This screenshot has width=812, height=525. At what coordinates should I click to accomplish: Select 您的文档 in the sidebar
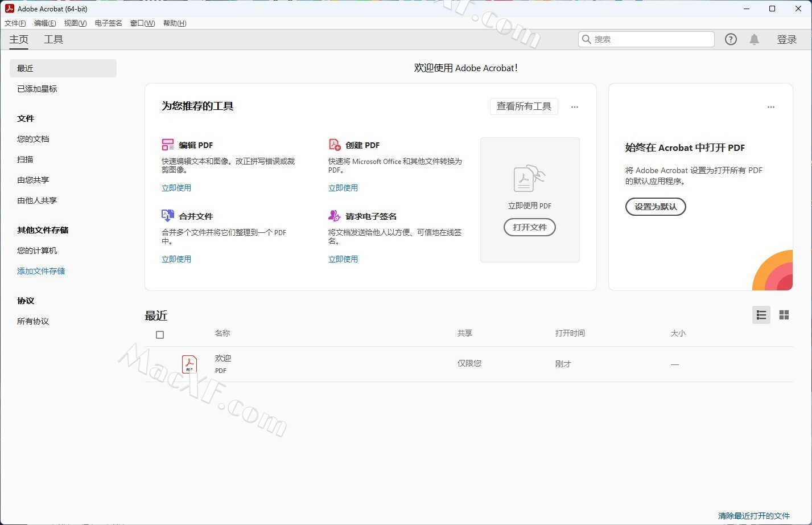(x=33, y=139)
